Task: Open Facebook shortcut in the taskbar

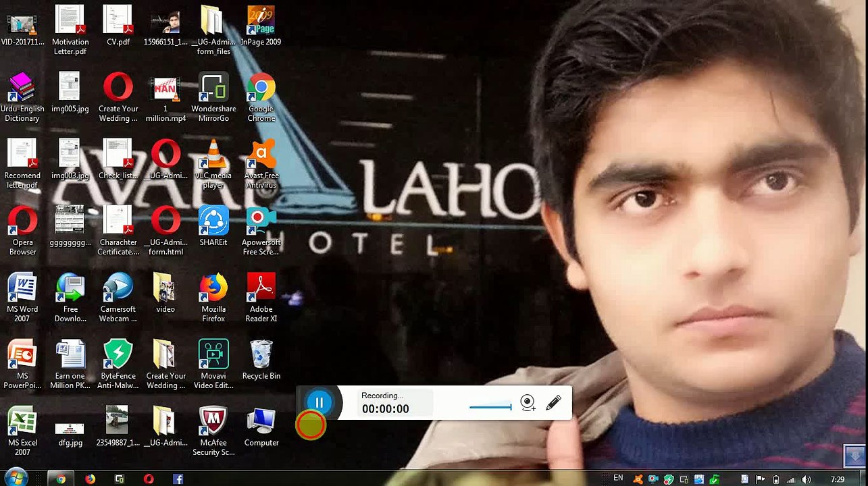Action: [178, 479]
